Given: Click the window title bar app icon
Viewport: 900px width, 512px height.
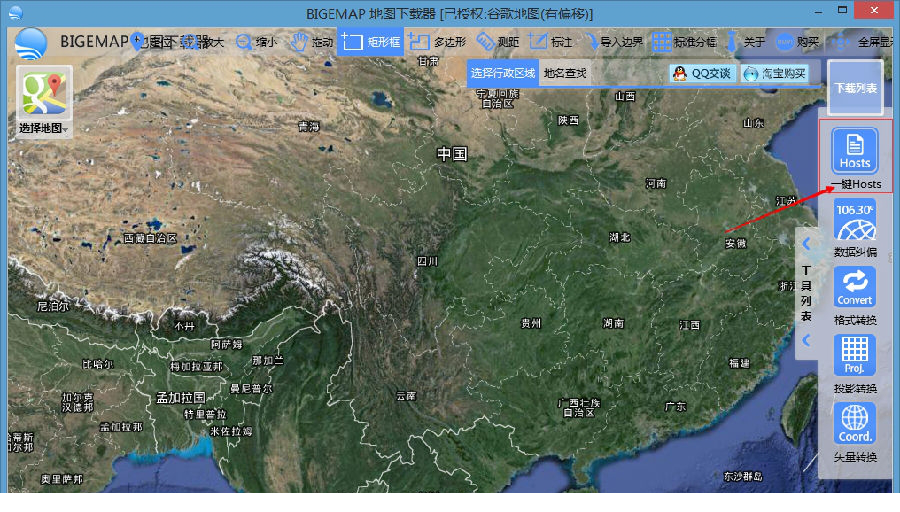Looking at the screenshot, I should 16,12.
